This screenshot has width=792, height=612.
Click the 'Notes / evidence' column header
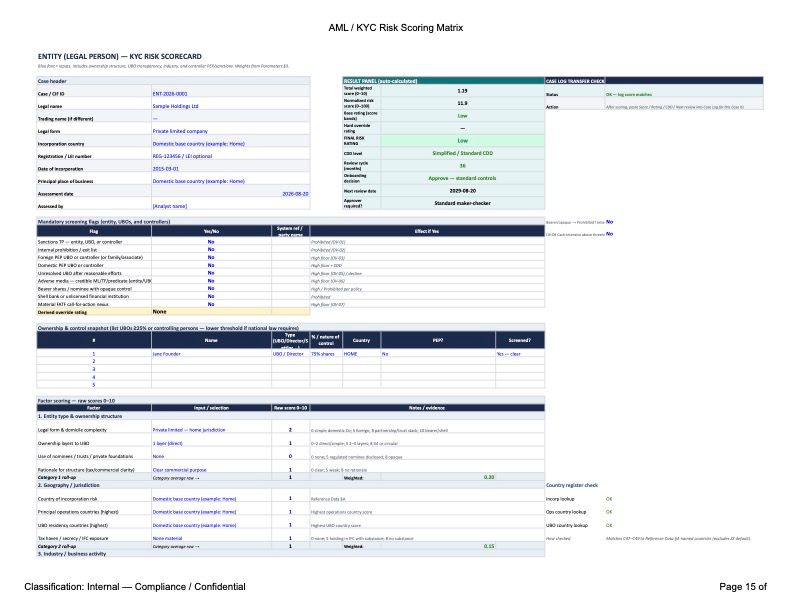tap(427, 407)
